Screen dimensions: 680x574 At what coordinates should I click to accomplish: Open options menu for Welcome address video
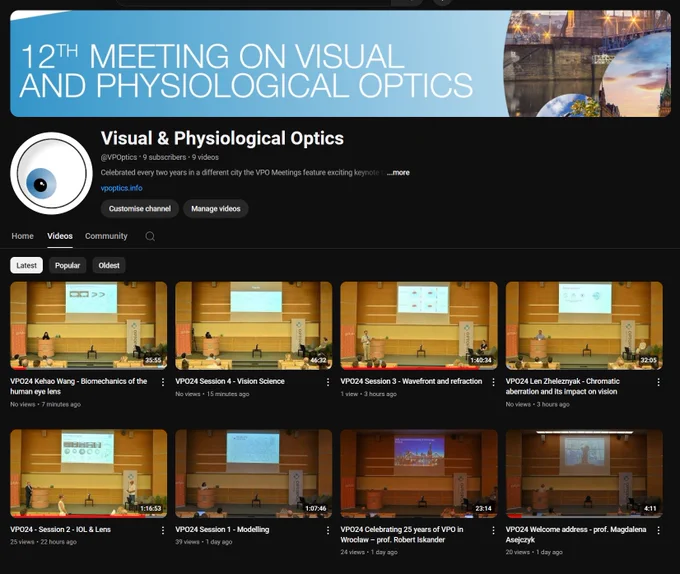[x=658, y=530]
